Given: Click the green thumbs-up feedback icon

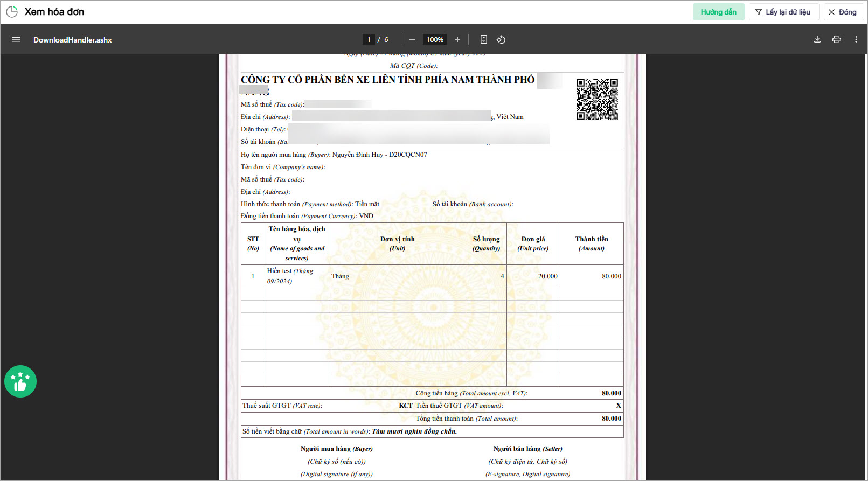Looking at the screenshot, I should click(x=20, y=381).
